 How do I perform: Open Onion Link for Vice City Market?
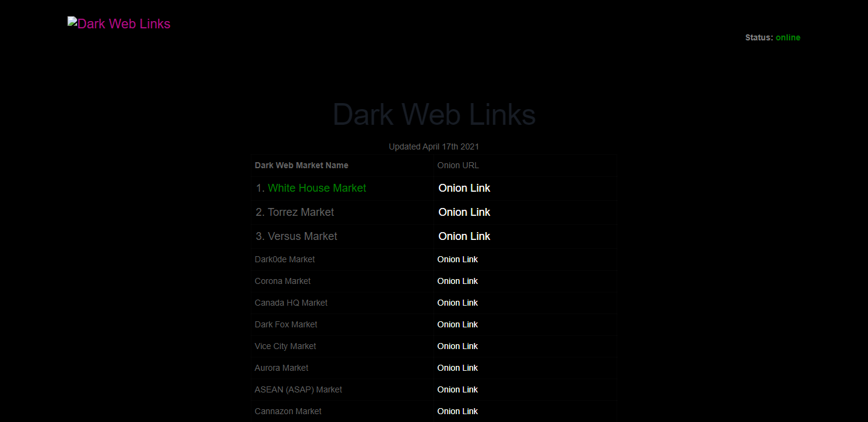[x=458, y=346]
